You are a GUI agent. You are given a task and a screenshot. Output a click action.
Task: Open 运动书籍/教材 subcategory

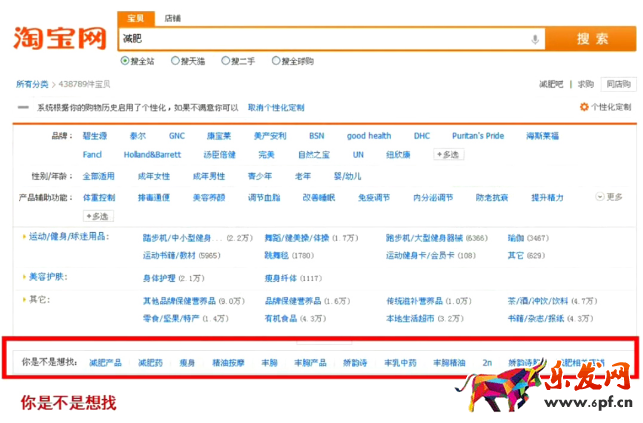pyautogui.click(x=169, y=255)
